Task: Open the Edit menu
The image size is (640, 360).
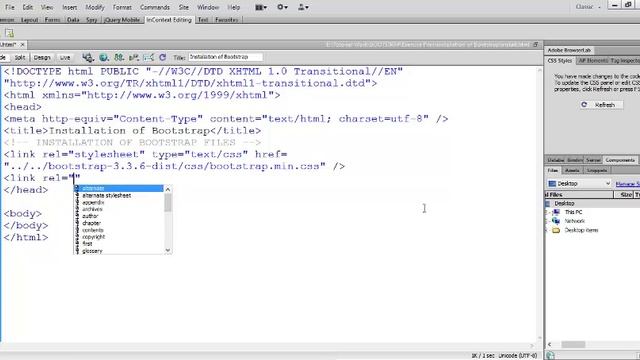Action: pyautogui.click(x=28, y=7)
